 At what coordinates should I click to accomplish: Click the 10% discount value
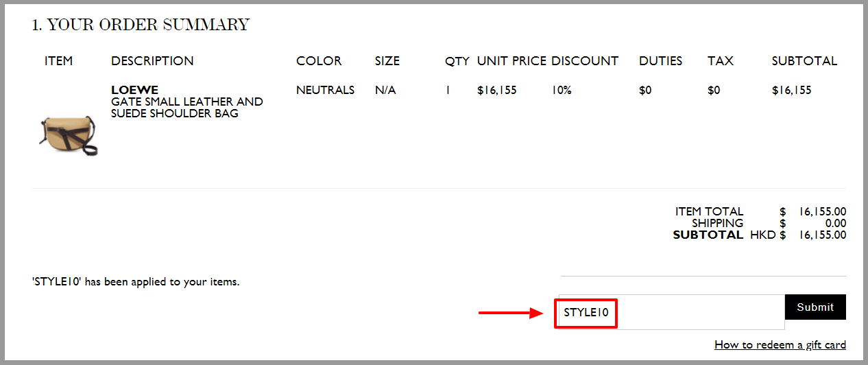coord(562,90)
